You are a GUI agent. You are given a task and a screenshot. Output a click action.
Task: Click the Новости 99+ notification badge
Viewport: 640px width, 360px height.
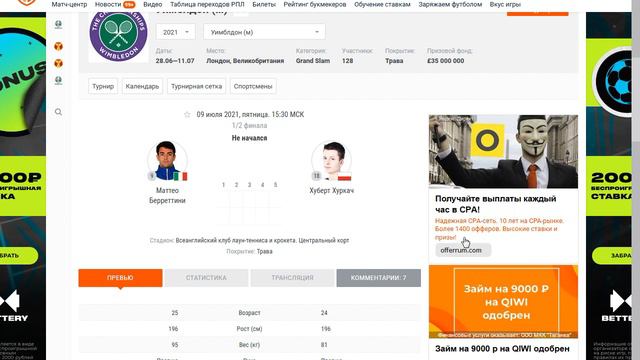129,4
